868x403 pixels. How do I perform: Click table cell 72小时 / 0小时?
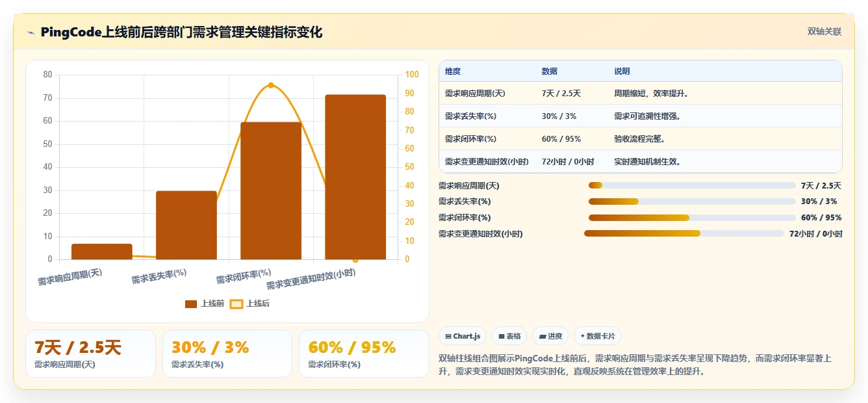[568, 162]
